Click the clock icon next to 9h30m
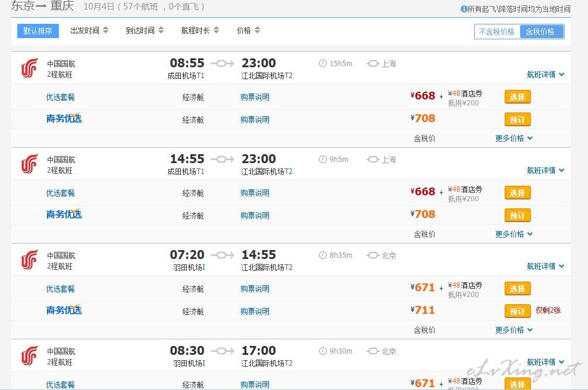588x390 pixels. click(323, 351)
